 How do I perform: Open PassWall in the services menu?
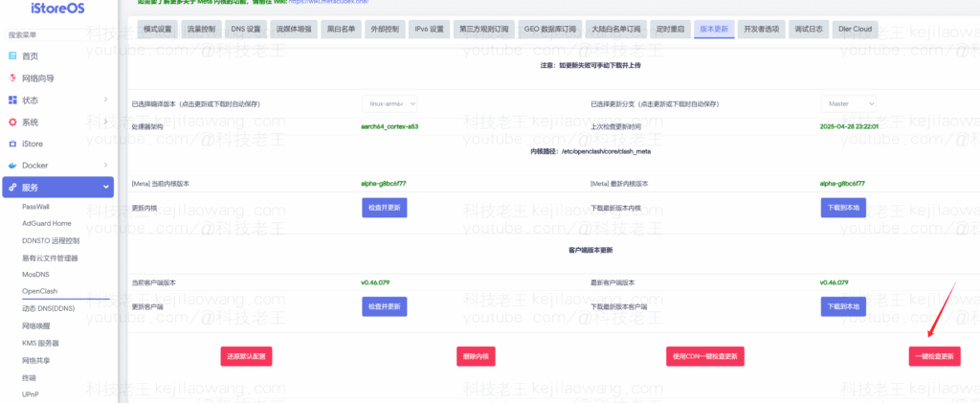pos(35,207)
